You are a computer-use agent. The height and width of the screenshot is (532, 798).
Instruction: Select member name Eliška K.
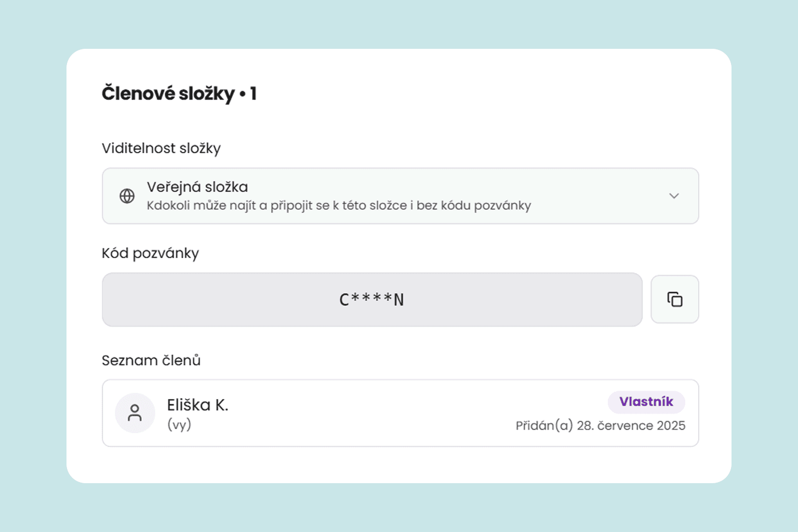[x=197, y=405]
